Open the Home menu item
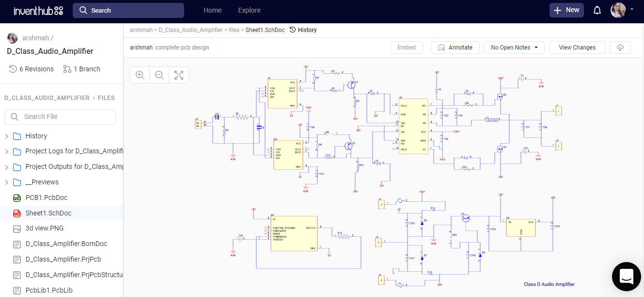Image resolution: width=644 pixels, height=297 pixels. pyautogui.click(x=212, y=10)
